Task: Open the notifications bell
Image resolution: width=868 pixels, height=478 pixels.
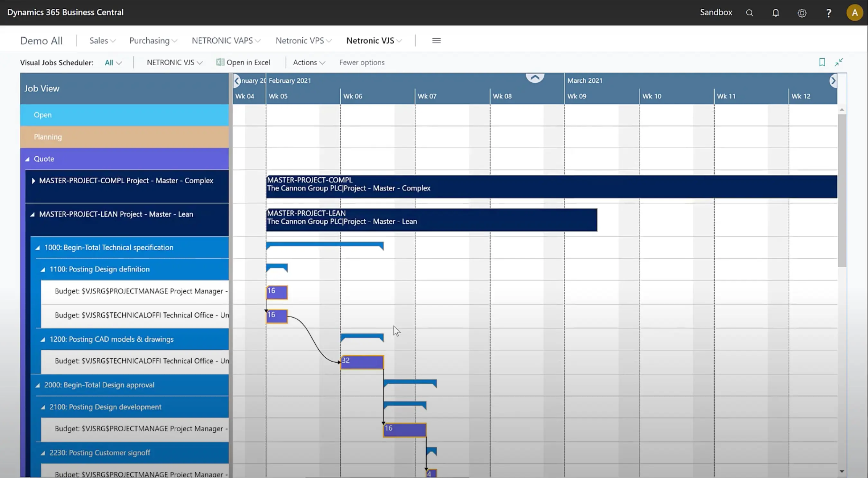Action: click(776, 13)
